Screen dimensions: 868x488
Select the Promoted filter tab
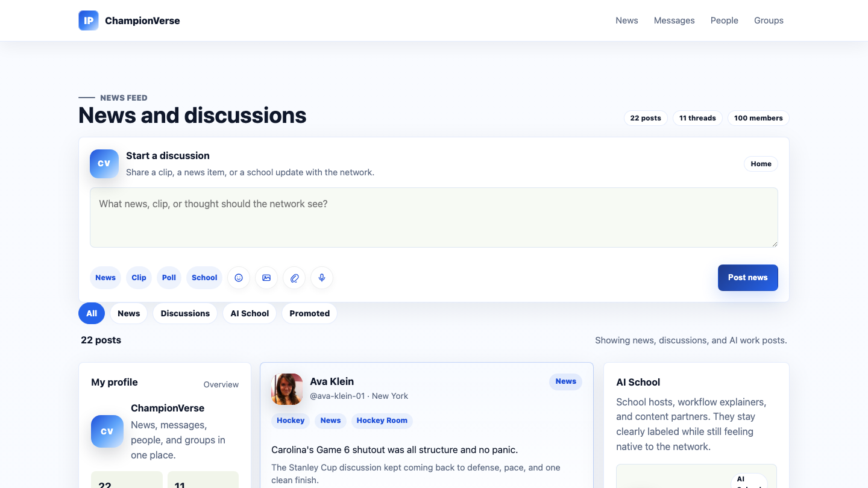[309, 313]
